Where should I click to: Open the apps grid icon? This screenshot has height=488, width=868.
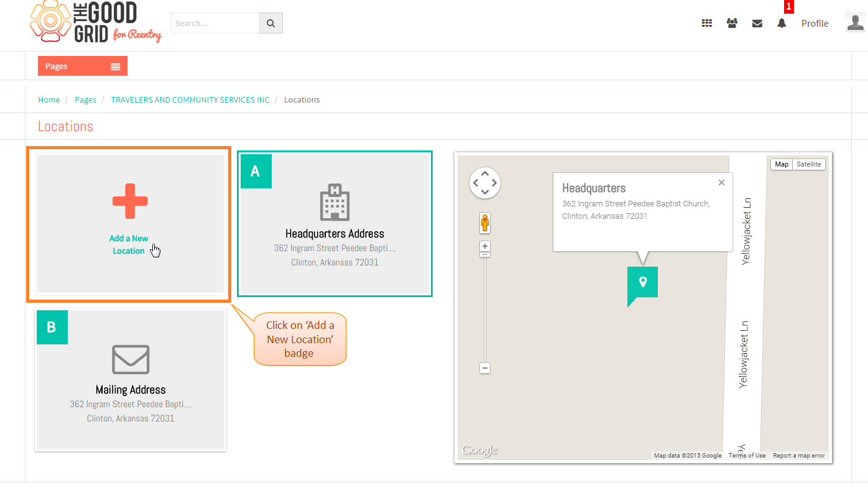tap(707, 23)
